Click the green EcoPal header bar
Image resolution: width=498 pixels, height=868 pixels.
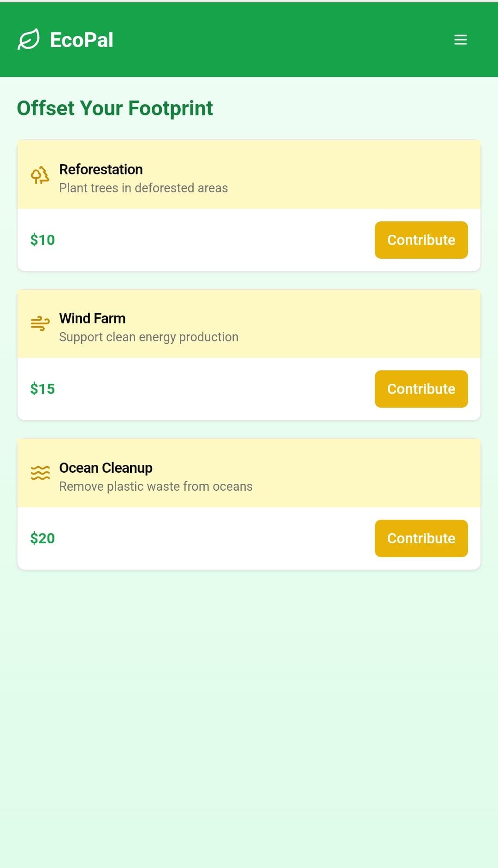(277, 40)
